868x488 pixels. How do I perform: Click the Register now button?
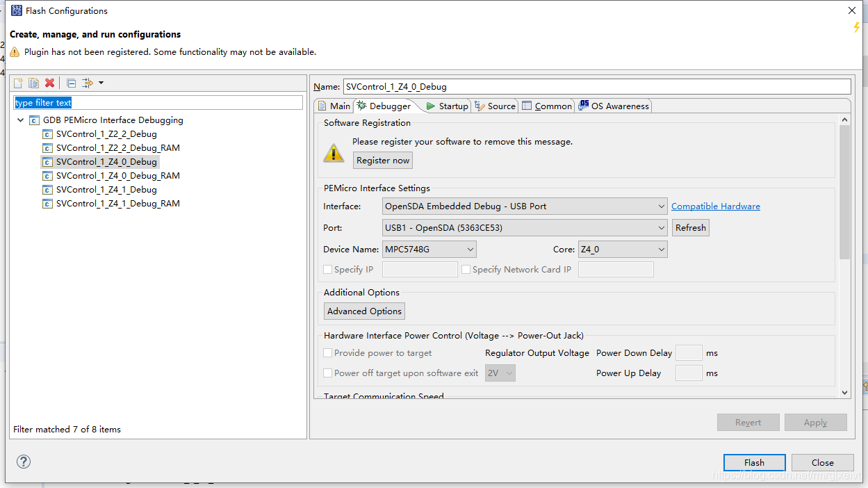click(x=383, y=160)
